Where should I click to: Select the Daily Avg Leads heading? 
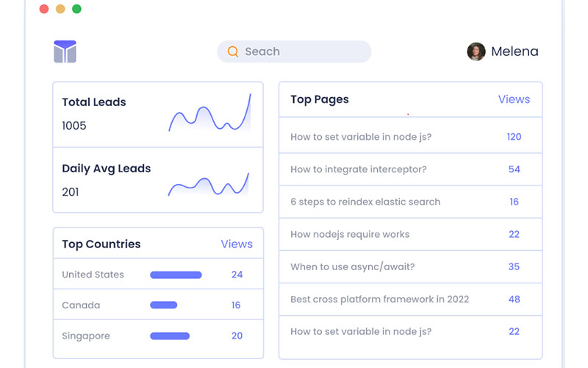click(x=106, y=169)
